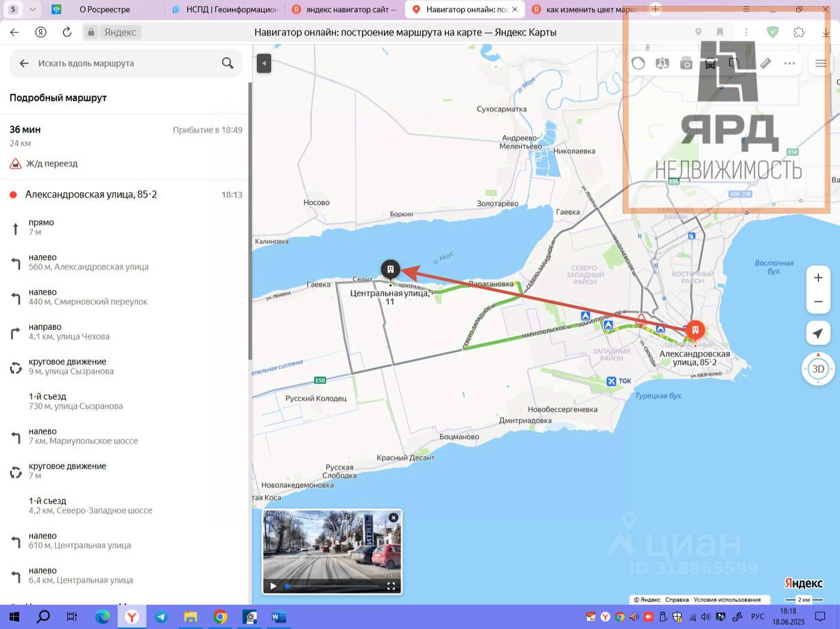
Task: Expand the tab groups dropdown chevron
Action: click(33, 10)
